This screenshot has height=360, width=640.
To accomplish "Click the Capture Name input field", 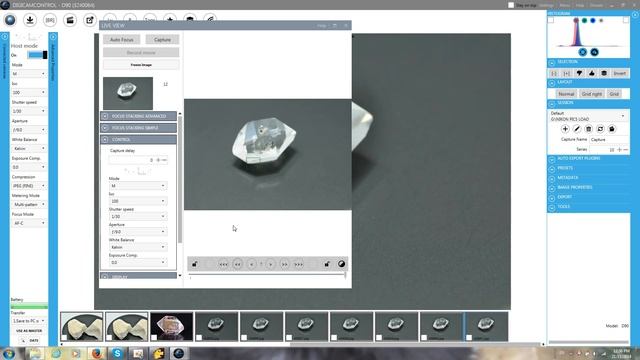I will [608, 140].
